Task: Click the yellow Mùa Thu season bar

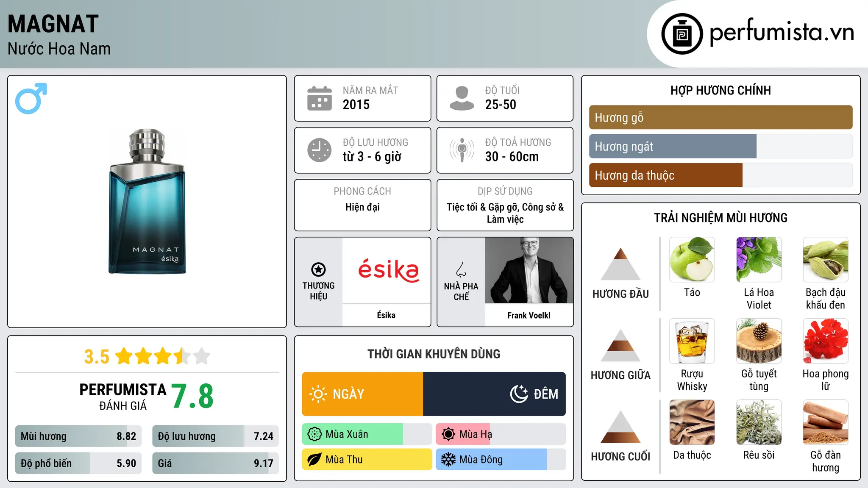Action: tap(367, 460)
